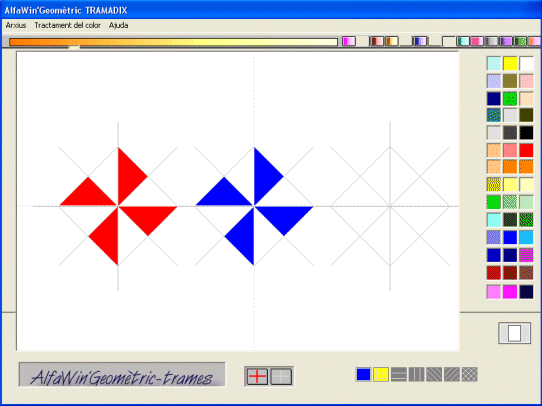Choose the horizontal lines hatch pattern
Screen dimensions: 542x406
399,375
